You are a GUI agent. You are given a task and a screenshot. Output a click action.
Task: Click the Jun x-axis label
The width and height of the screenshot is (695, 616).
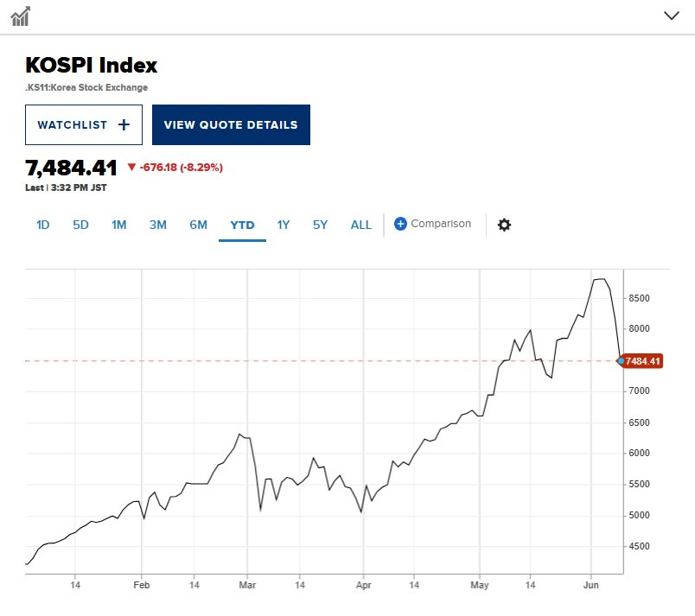pyautogui.click(x=591, y=585)
